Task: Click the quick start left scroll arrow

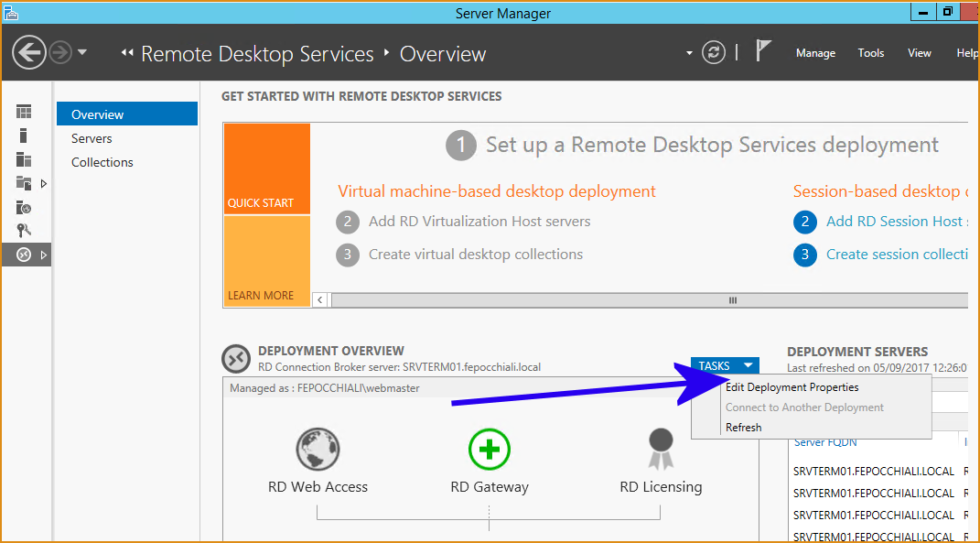Action: click(320, 300)
